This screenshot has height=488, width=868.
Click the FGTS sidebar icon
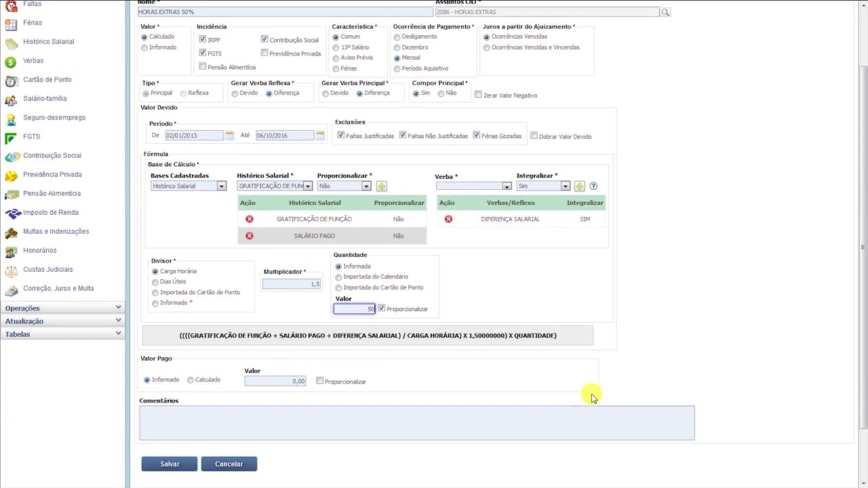[11, 138]
